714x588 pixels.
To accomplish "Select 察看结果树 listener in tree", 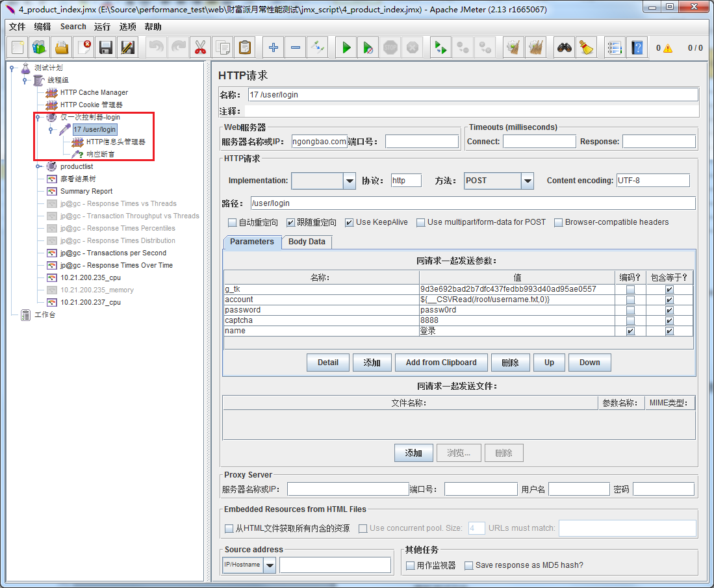I will coord(78,179).
